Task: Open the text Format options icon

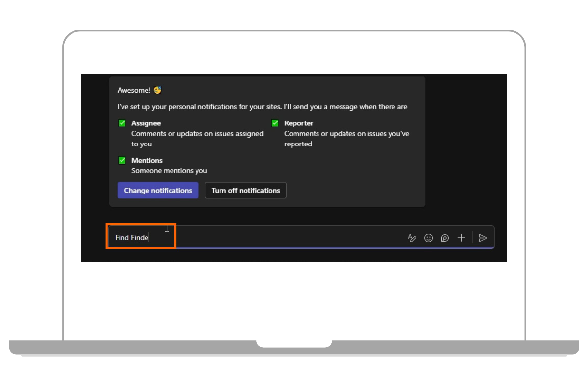Action: point(412,238)
